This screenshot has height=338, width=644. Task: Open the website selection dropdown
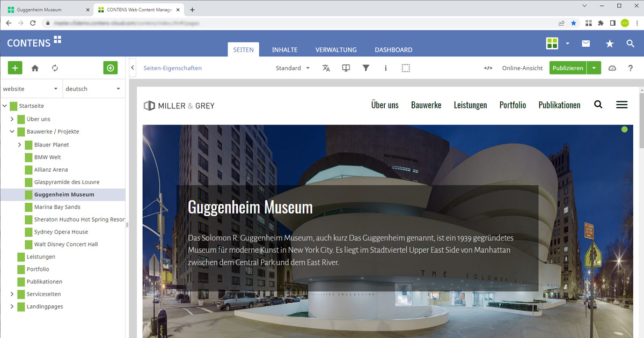point(31,89)
